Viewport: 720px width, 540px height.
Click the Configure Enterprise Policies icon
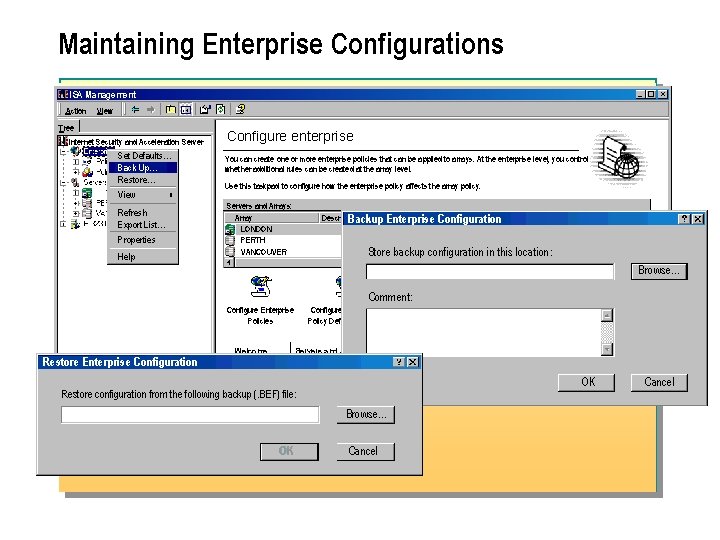[261, 286]
